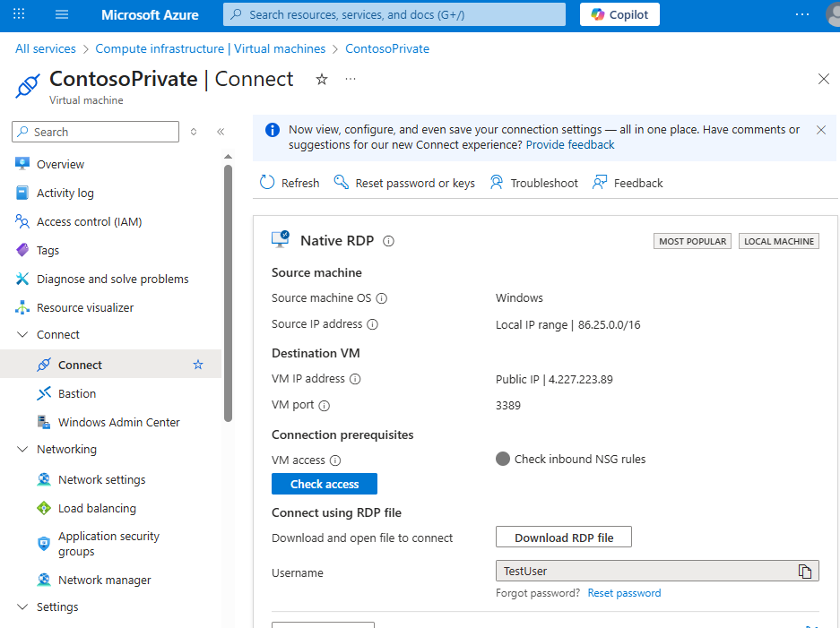Viewport: 840px width, 628px height.
Task: Click 'Check inbound NSG rules' status text
Action: 580,460
